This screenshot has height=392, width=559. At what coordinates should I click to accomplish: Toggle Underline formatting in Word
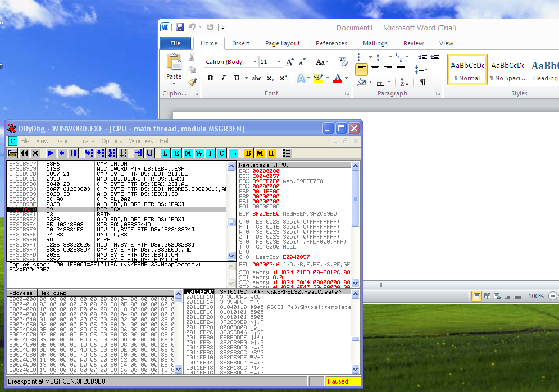(x=237, y=78)
